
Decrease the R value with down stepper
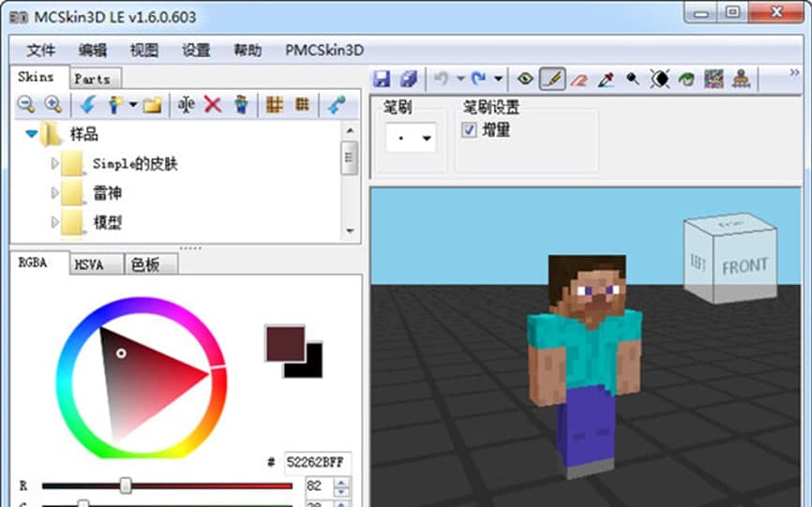tap(341, 491)
